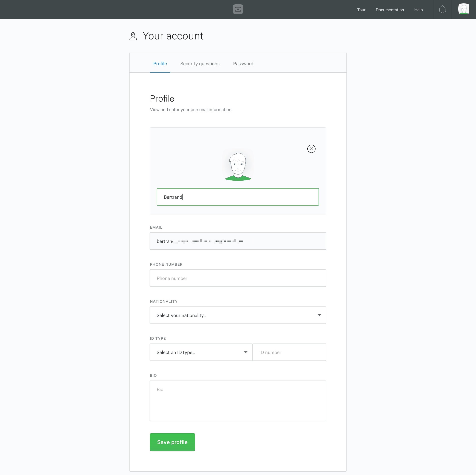Click the nationality dropdown arrow
Screen dimensions: 476x475
(319, 315)
